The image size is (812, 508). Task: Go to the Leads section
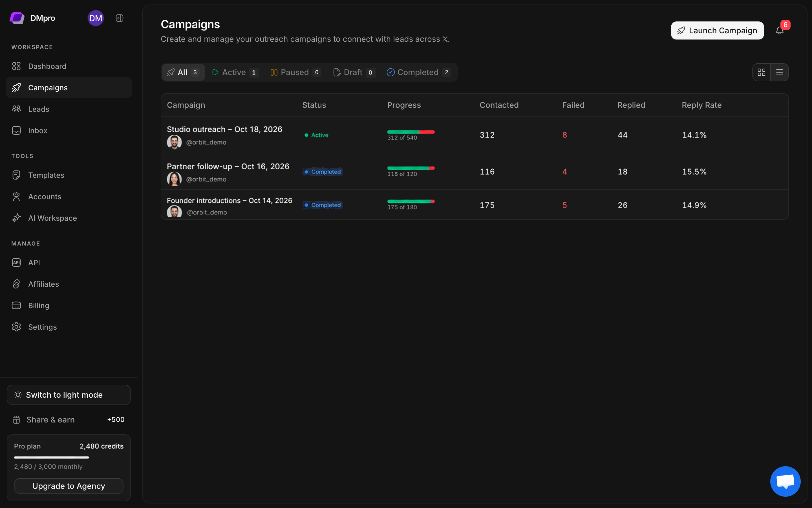point(69,109)
